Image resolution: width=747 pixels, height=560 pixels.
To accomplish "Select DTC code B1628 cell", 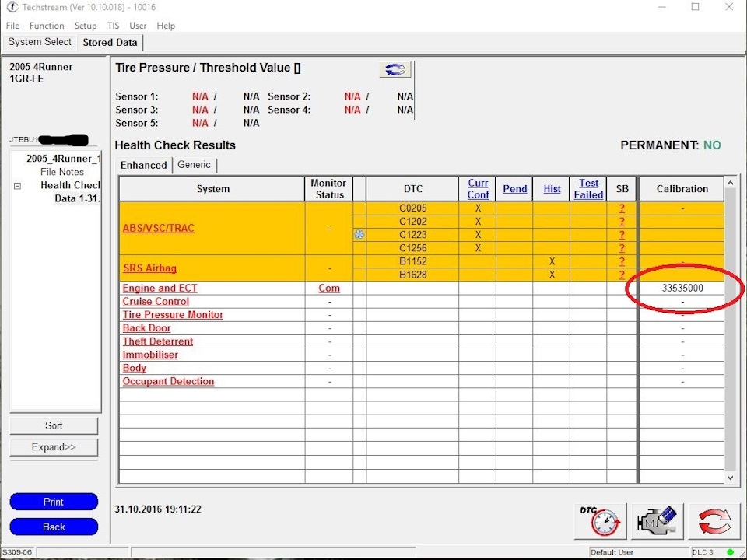I will [413, 275].
